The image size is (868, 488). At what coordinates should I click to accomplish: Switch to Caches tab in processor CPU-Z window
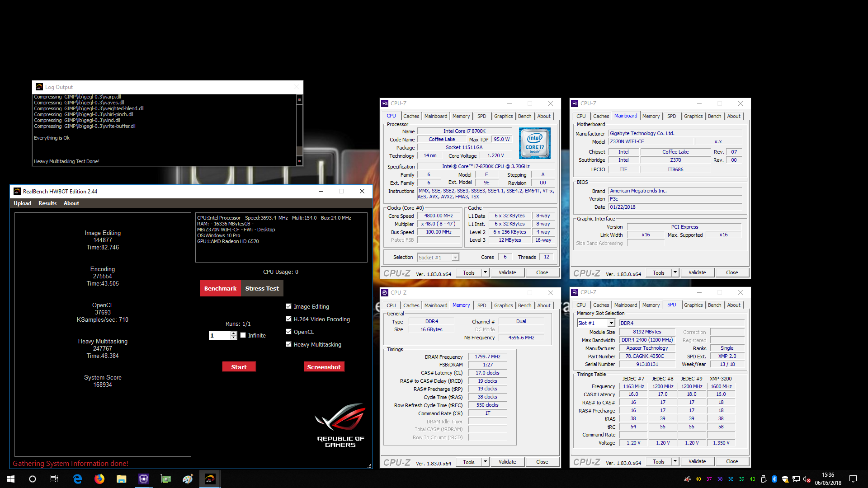411,116
